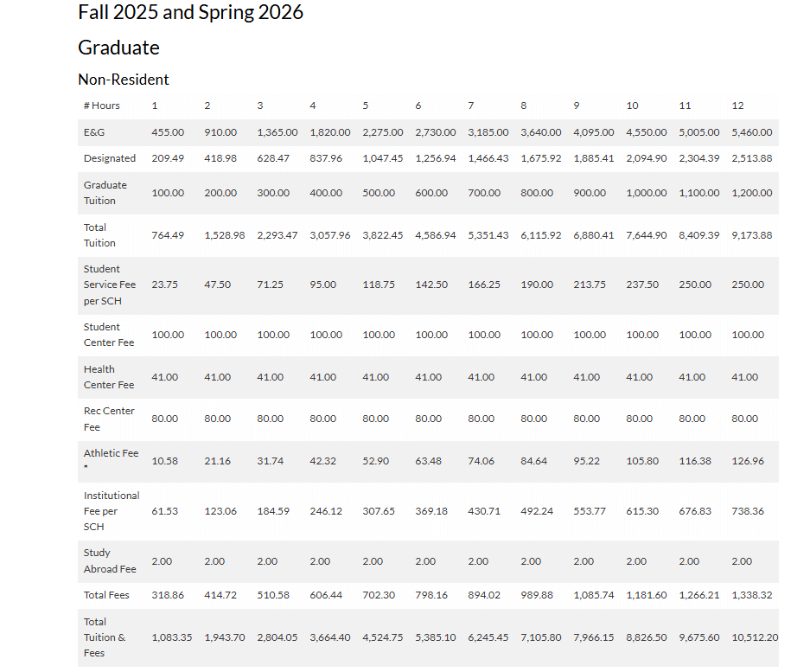Click the "Health Center Fee" row label

[x=109, y=377]
